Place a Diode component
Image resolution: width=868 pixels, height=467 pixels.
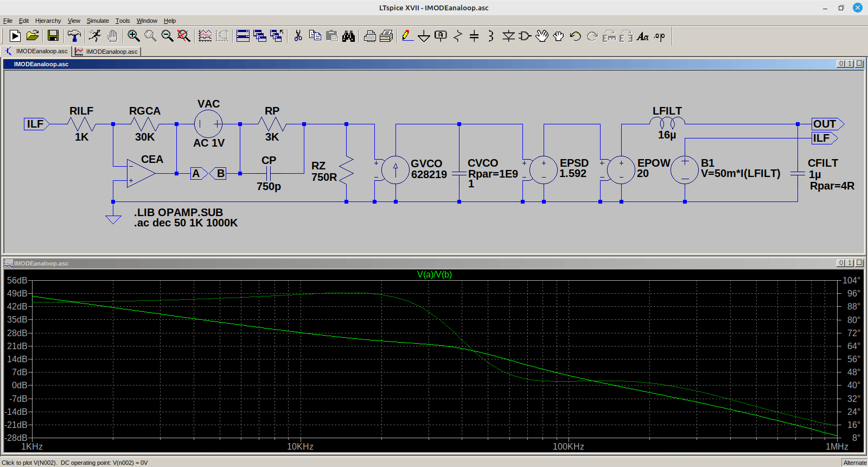coord(508,36)
